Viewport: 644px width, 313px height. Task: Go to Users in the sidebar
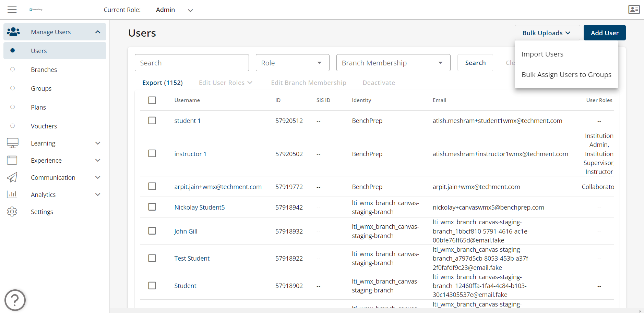(x=55, y=51)
